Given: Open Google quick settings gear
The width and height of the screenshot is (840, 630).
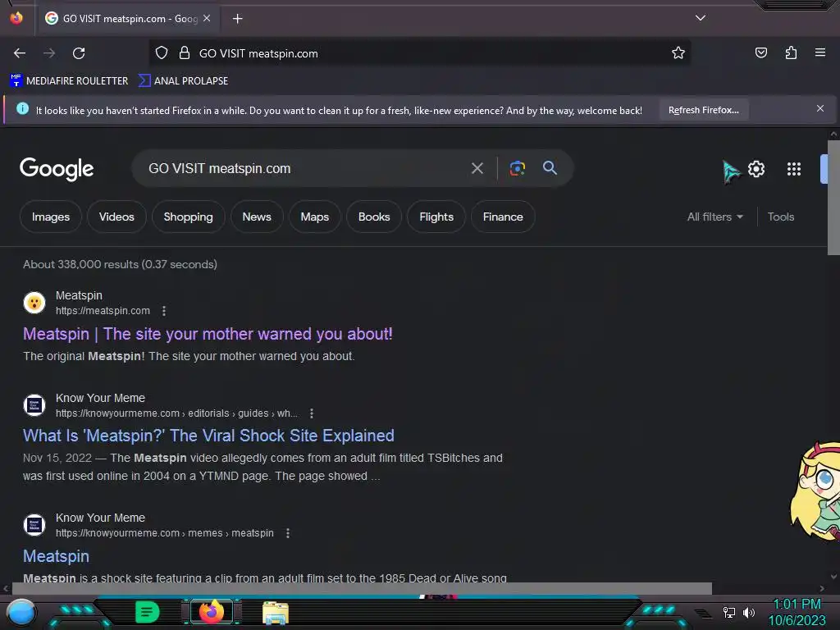Looking at the screenshot, I should pyautogui.click(x=756, y=169).
